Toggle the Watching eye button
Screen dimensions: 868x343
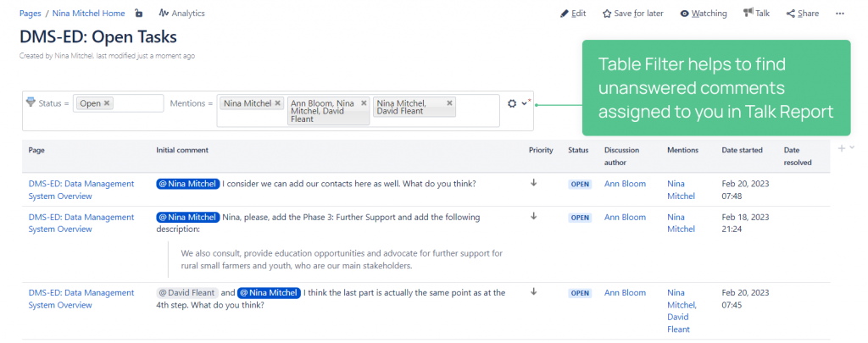(703, 14)
